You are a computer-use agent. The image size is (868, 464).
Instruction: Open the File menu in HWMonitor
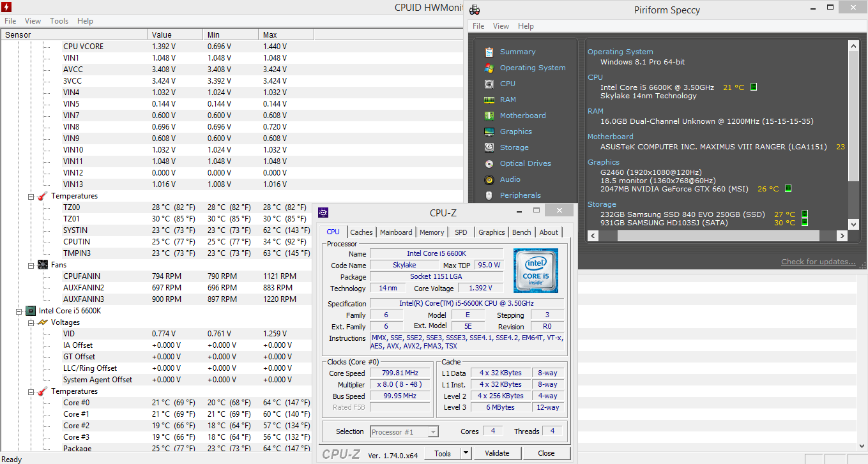pyautogui.click(x=10, y=21)
